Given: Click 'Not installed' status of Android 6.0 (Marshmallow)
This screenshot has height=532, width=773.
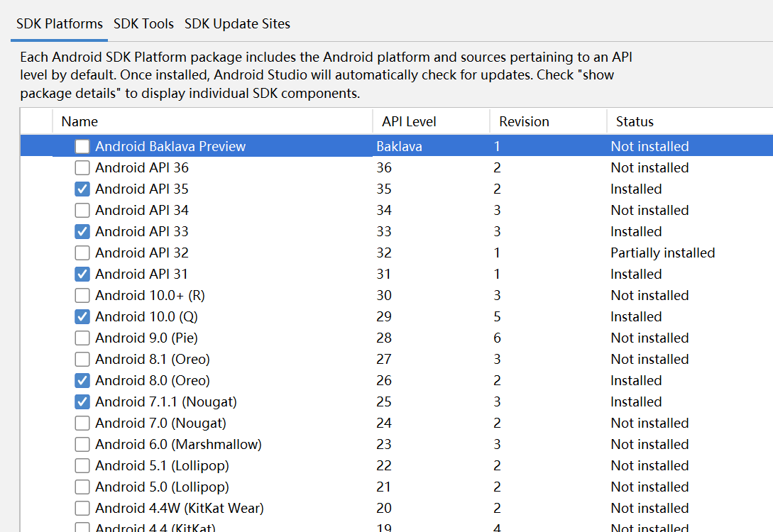Looking at the screenshot, I should pos(649,444).
